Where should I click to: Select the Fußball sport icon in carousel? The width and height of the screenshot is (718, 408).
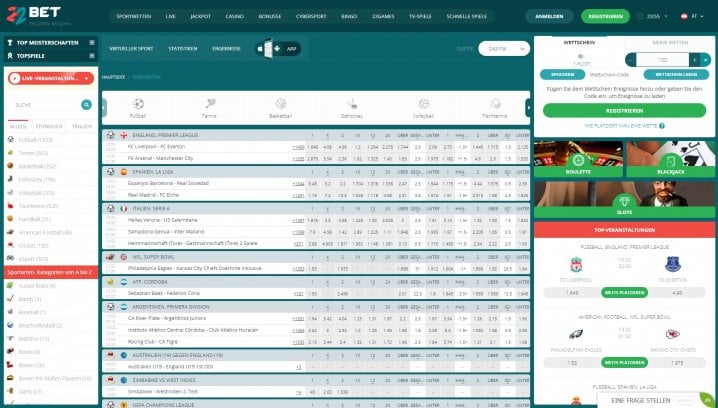[x=138, y=104]
